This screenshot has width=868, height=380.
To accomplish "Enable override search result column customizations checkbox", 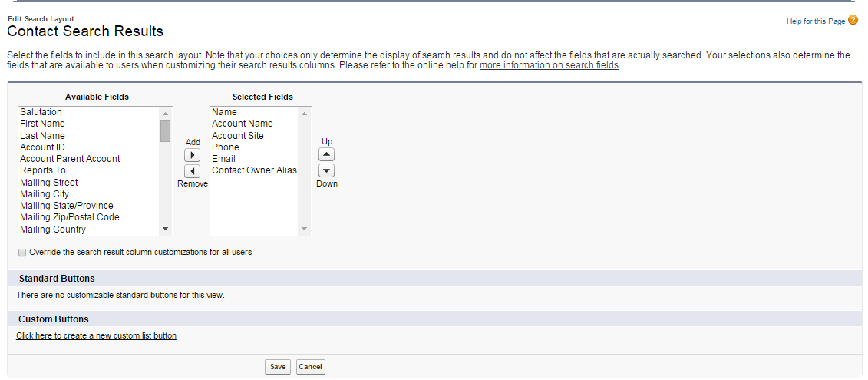I will pos(22,253).
